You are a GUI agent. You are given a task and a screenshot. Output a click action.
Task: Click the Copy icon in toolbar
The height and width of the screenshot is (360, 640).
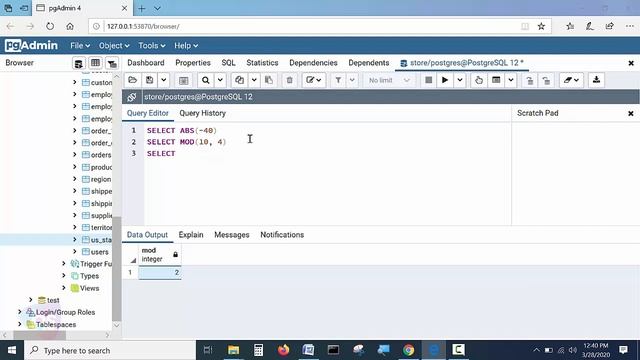(240, 80)
